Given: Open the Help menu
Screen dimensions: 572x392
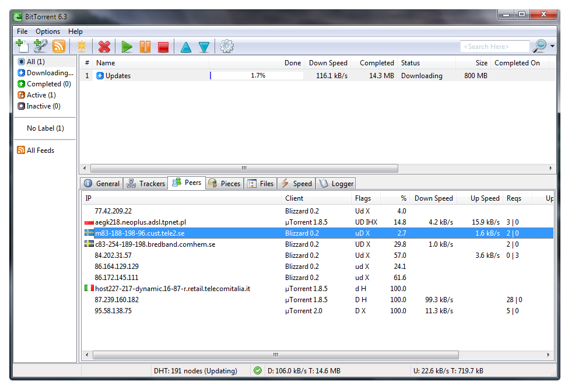Looking at the screenshot, I should click(x=76, y=32).
